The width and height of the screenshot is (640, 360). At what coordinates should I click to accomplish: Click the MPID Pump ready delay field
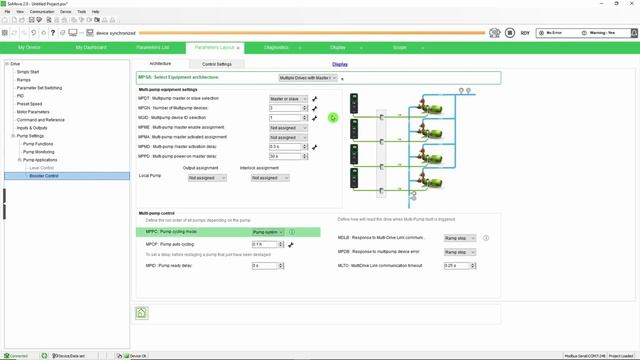pos(265,266)
